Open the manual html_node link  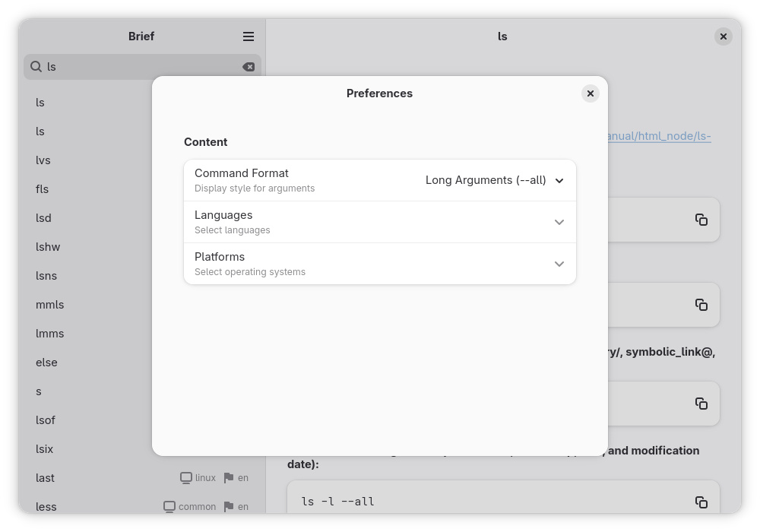click(x=659, y=136)
